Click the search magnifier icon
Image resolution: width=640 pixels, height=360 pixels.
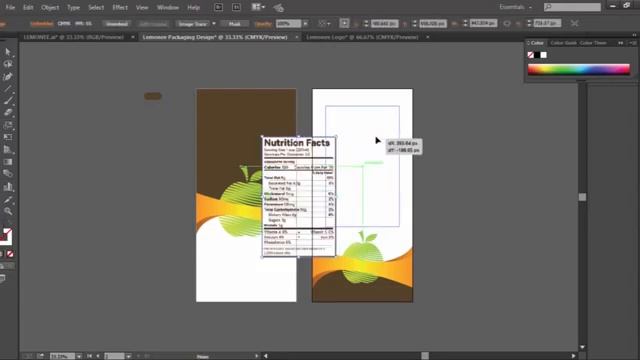pos(548,7)
